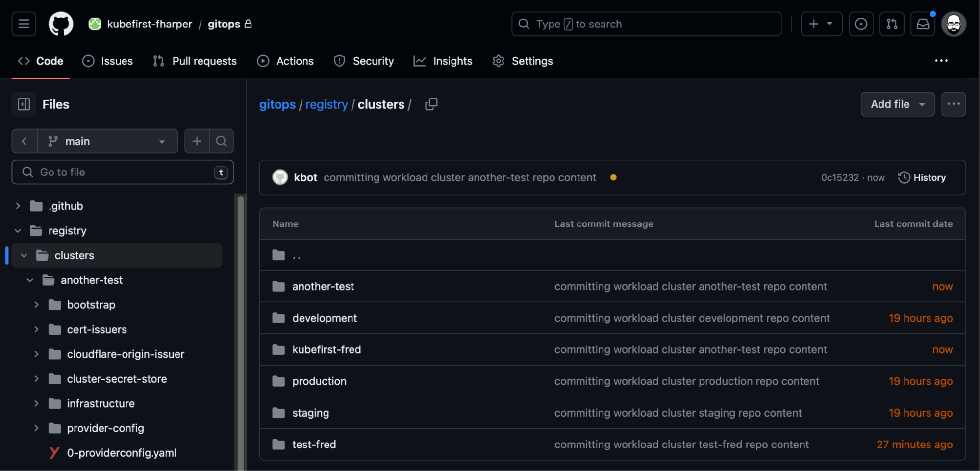The width and height of the screenshot is (980, 471).
Task: Open 0-providerconfig.yaml in the tree
Action: 122,453
